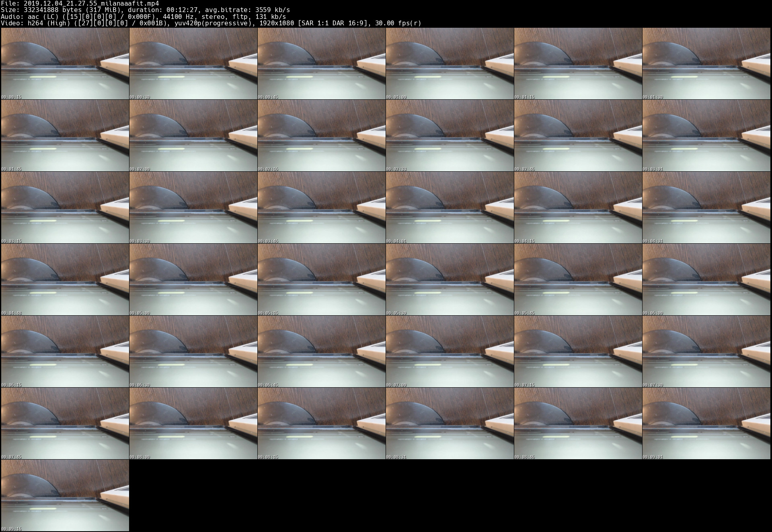This screenshot has height=532, width=772.
Task: Pick the frame labeled 00:04:15
Action: coord(578,207)
